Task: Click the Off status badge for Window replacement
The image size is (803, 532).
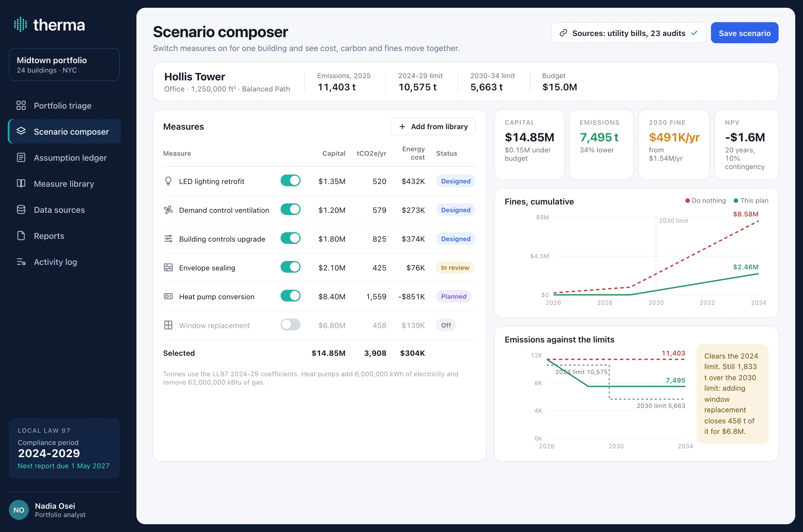Action: [446, 325]
